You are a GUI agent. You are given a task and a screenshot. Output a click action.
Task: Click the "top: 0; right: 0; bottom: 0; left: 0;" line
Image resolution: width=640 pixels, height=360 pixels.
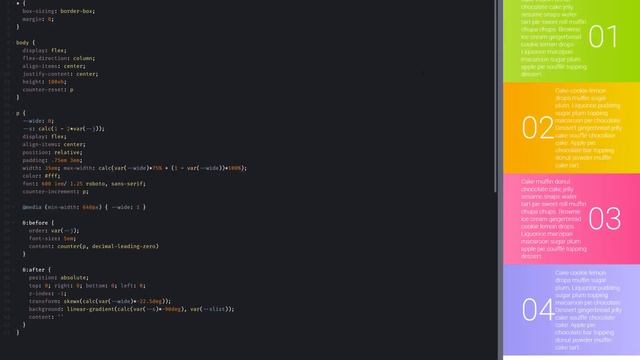87,286
